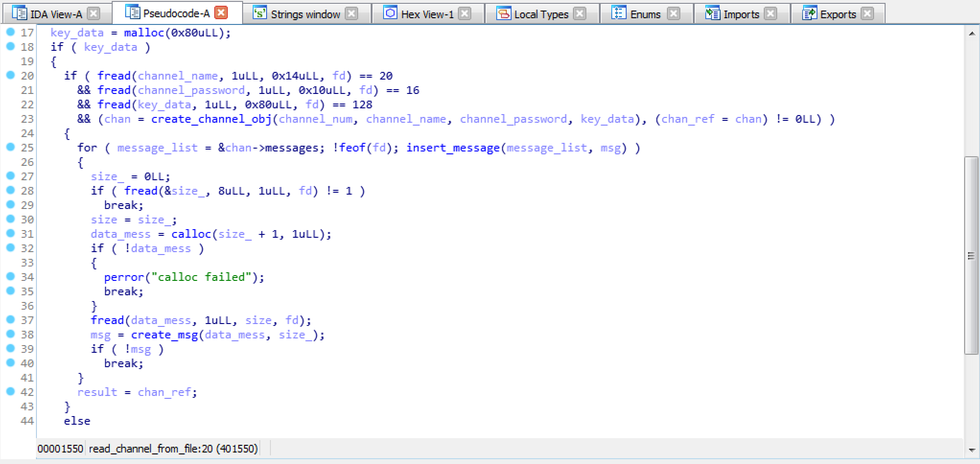This screenshot has height=464, width=980.
Task: Click the Strings window 's' icon
Action: point(259,13)
